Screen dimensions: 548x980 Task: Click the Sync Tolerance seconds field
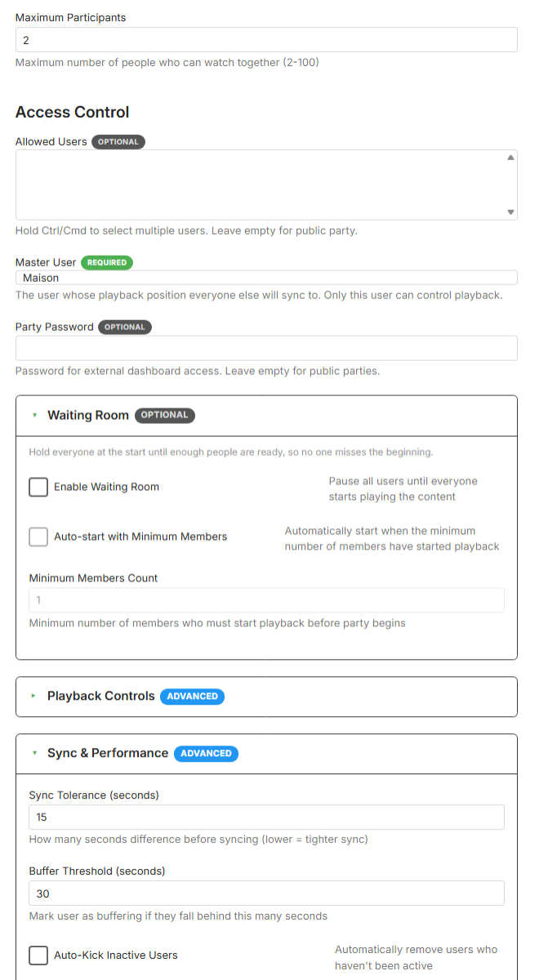[266, 817]
